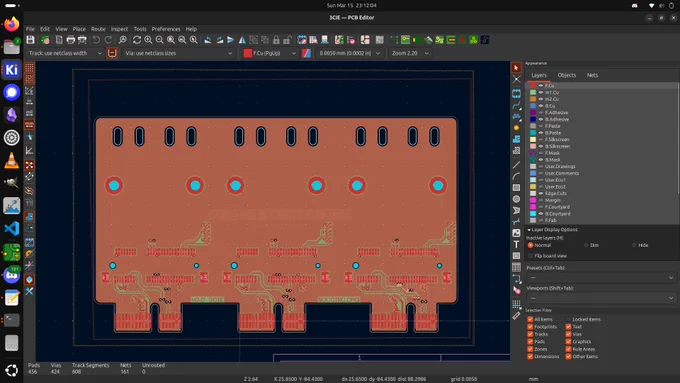Collapse Layer Display Options section
Screen dimensions: 680x383
pyautogui.click(x=529, y=230)
